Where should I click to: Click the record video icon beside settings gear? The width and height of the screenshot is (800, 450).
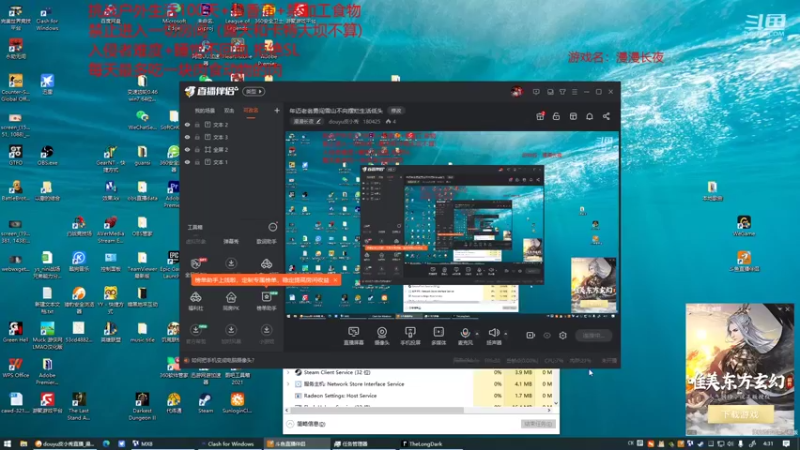531,335
